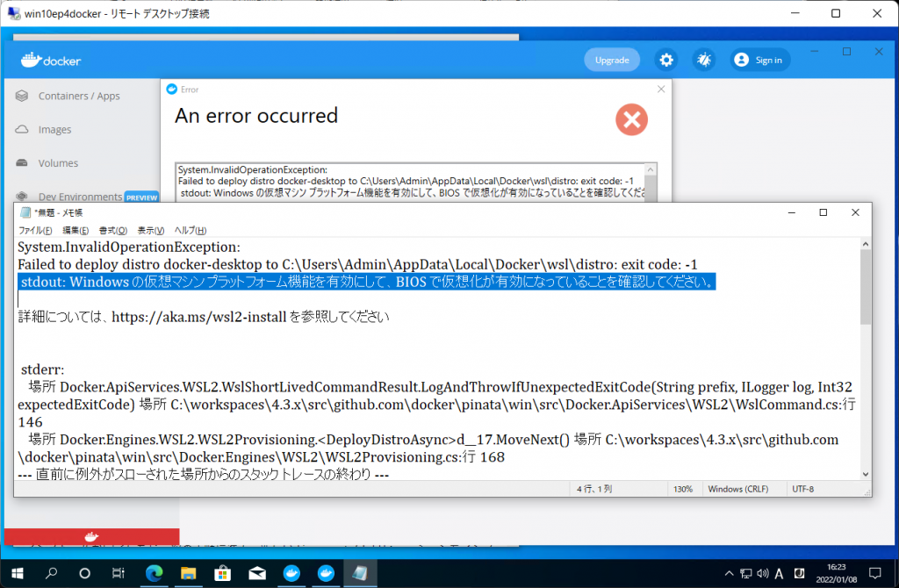Image resolution: width=899 pixels, height=588 pixels.
Task: Maximize the Notepad window
Action: coord(823,212)
